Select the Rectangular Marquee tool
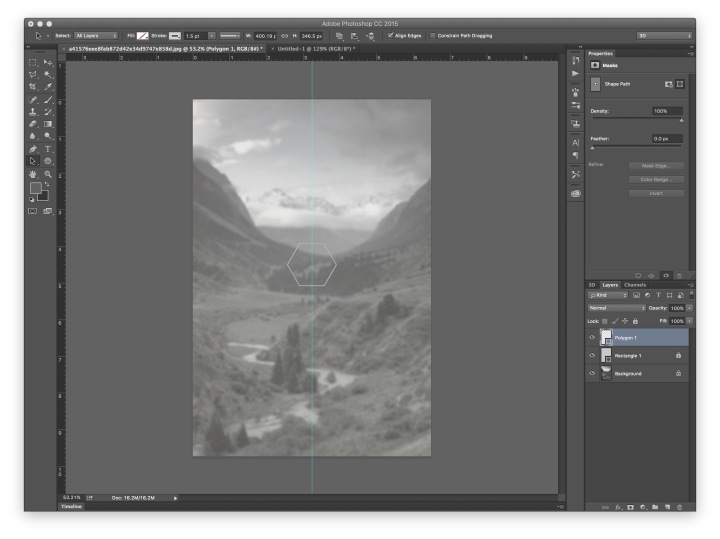The height and width of the screenshot is (539, 720). (x=33, y=62)
